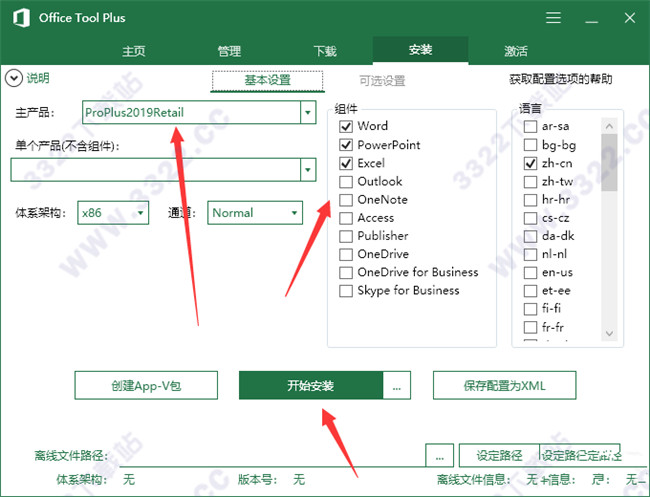Open the hamburger menu icon
650x497 pixels.
(553, 17)
